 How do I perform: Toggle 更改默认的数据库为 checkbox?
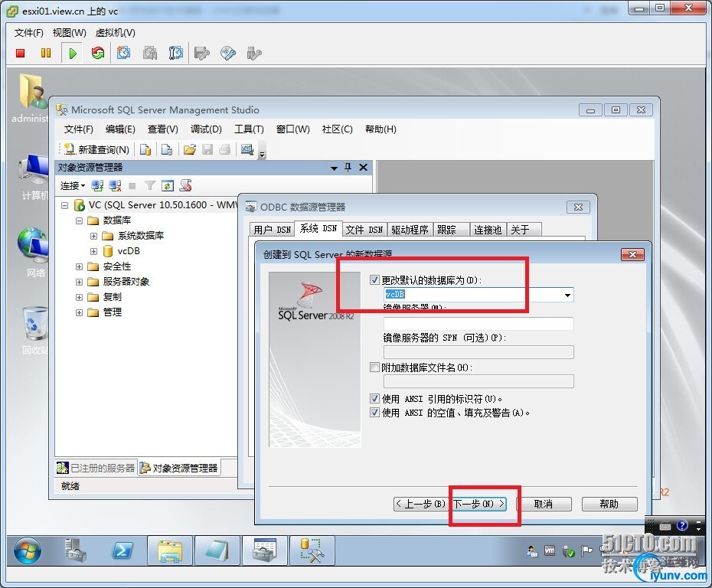(x=374, y=280)
